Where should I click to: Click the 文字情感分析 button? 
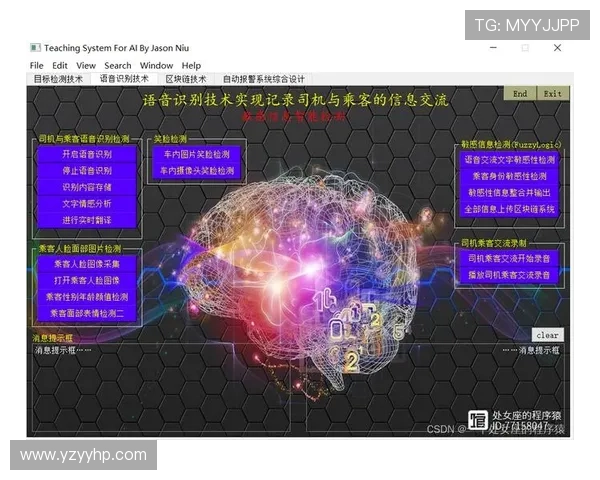[x=88, y=203]
